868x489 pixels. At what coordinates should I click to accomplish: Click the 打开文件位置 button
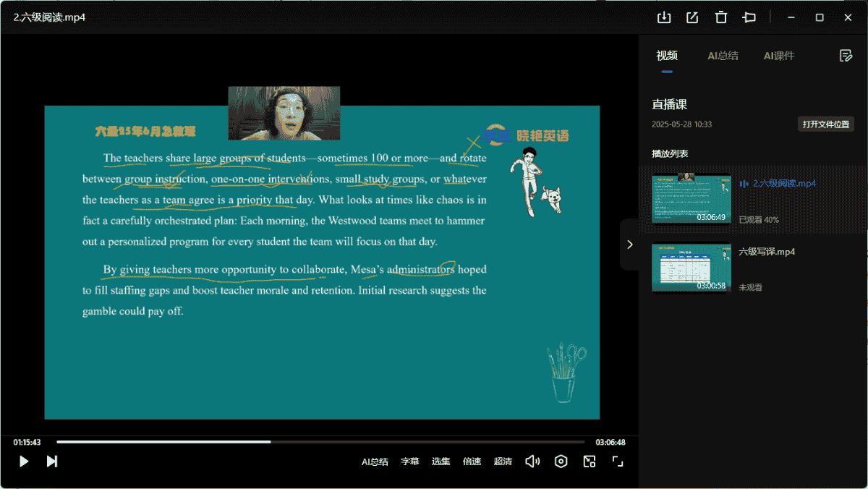826,124
